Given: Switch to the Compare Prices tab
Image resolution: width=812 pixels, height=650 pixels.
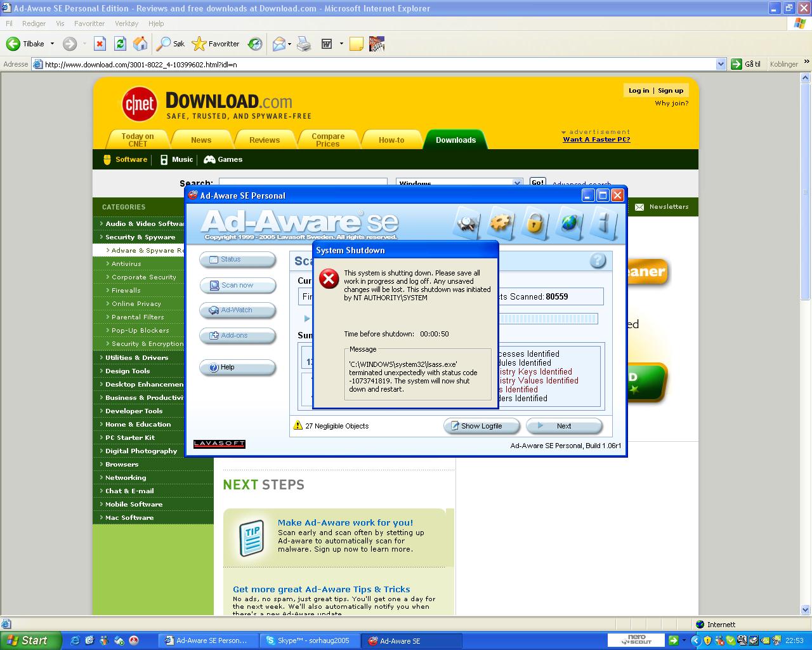Looking at the screenshot, I should (x=328, y=140).
